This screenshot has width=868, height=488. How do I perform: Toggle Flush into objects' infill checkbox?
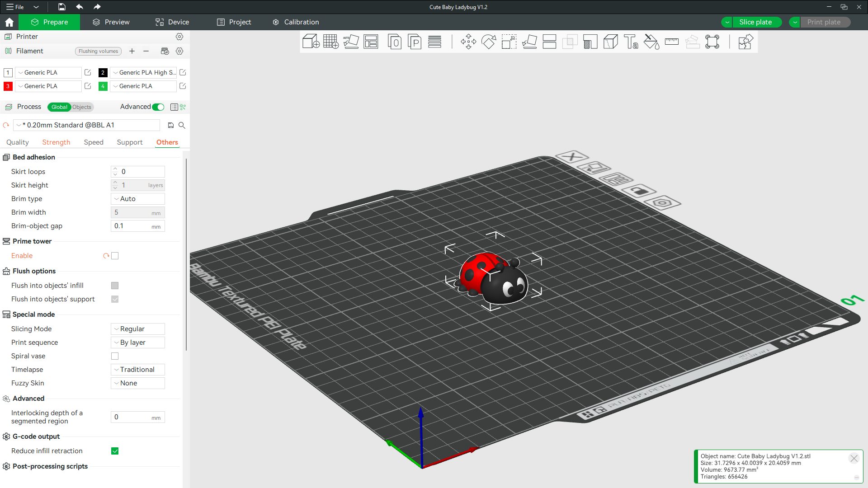[x=115, y=286]
